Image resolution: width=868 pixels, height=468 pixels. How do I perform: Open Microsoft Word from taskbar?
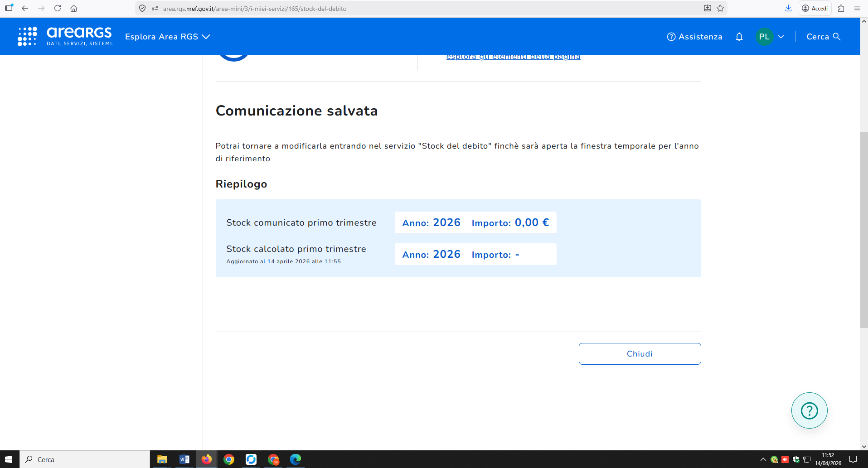pyautogui.click(x=184, y=459)
